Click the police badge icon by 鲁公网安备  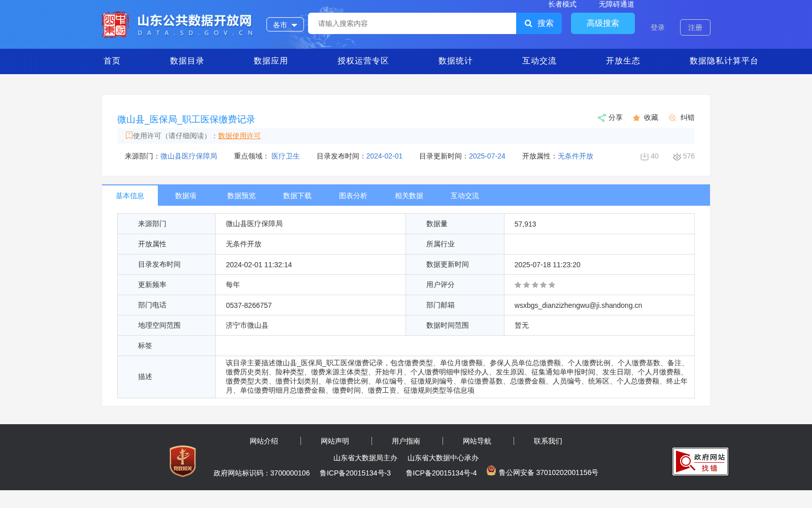[x=491, y=470]
